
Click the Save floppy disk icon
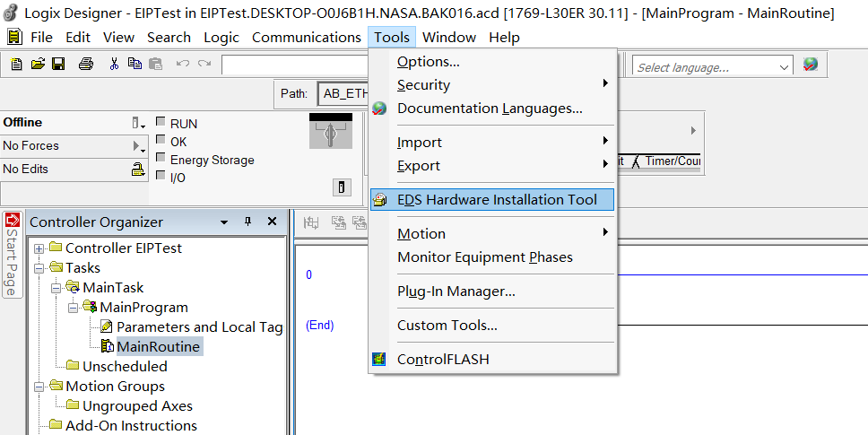tap(58, 65)
